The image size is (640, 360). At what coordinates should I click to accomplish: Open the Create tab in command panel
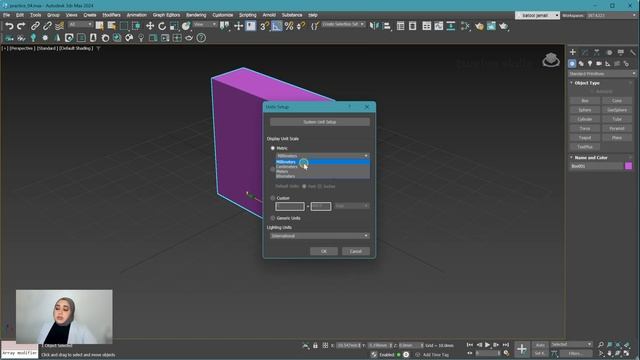573,52
